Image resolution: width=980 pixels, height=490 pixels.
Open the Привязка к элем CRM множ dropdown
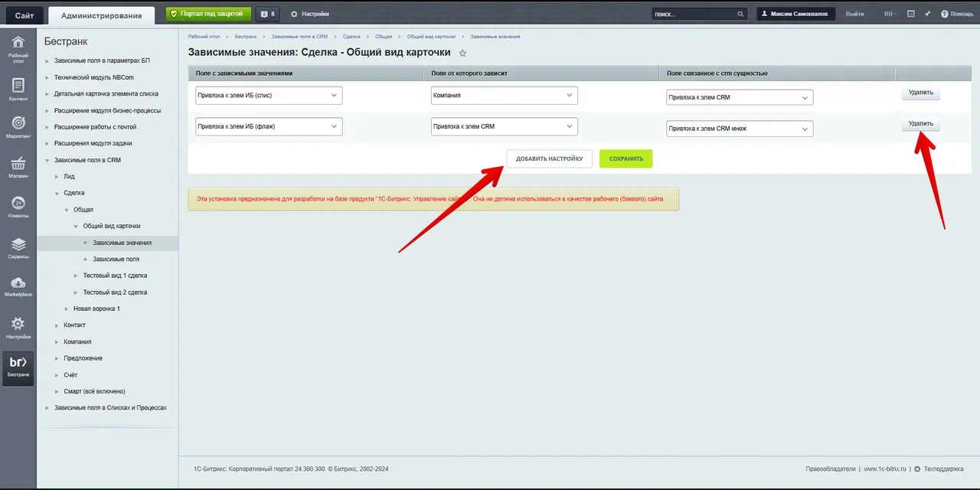tap(739, 129)
